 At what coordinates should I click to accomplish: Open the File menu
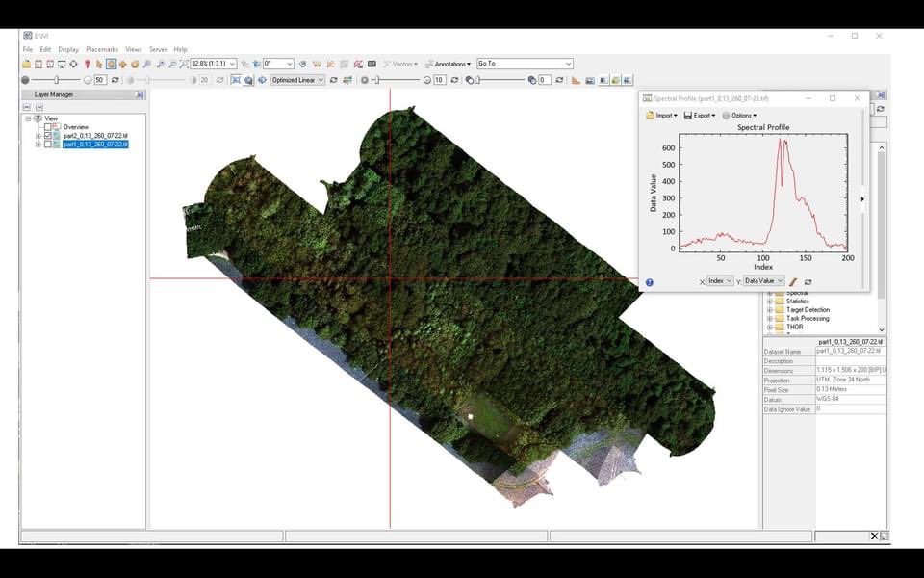tap(28, 49)
